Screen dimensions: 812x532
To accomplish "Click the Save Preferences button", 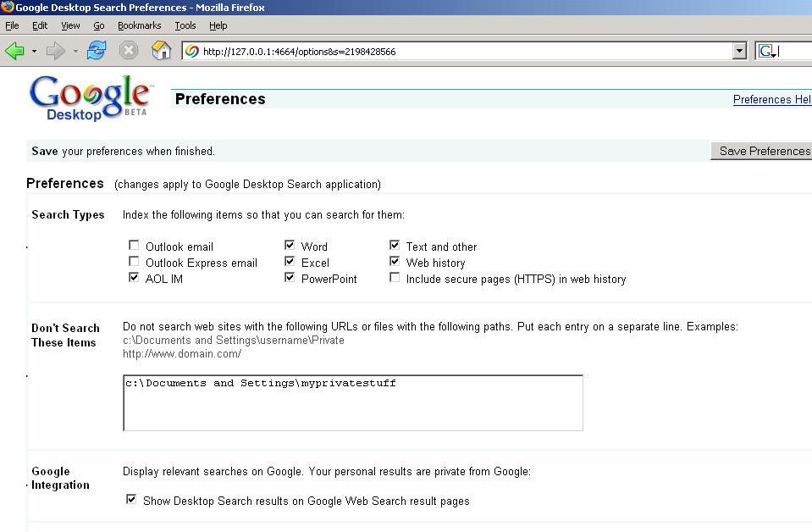I will [x=762, y=151].
